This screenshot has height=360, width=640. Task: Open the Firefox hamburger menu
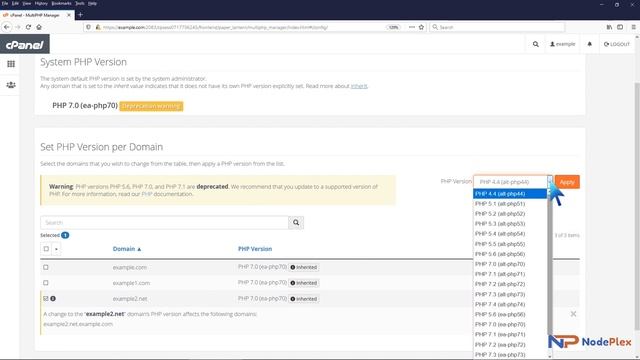click(633, 27)
